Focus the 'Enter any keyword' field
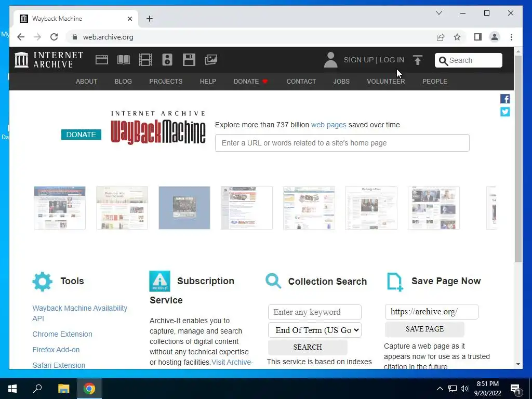This screenshot has width=532, height=399. pos(315,312)
